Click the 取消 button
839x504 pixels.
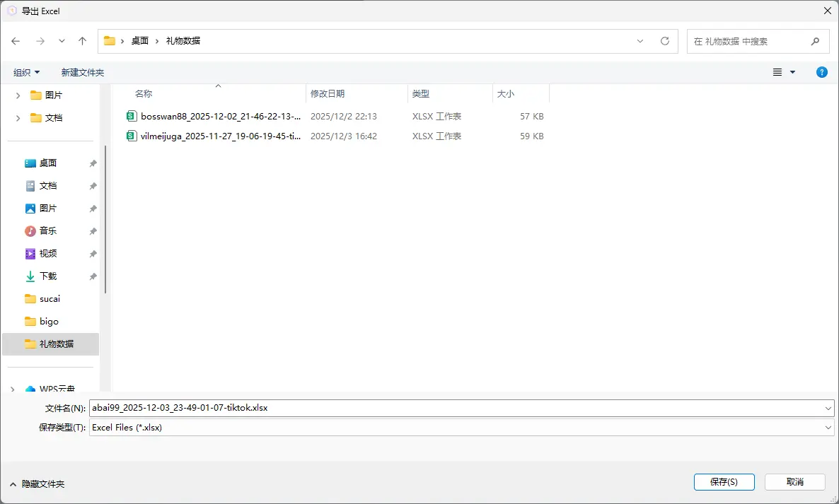[x=794, y=481]
